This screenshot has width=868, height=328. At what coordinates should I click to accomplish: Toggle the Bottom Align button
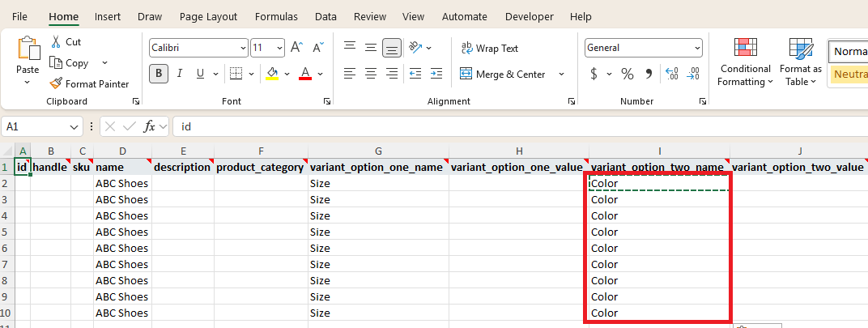coord(392,49)
